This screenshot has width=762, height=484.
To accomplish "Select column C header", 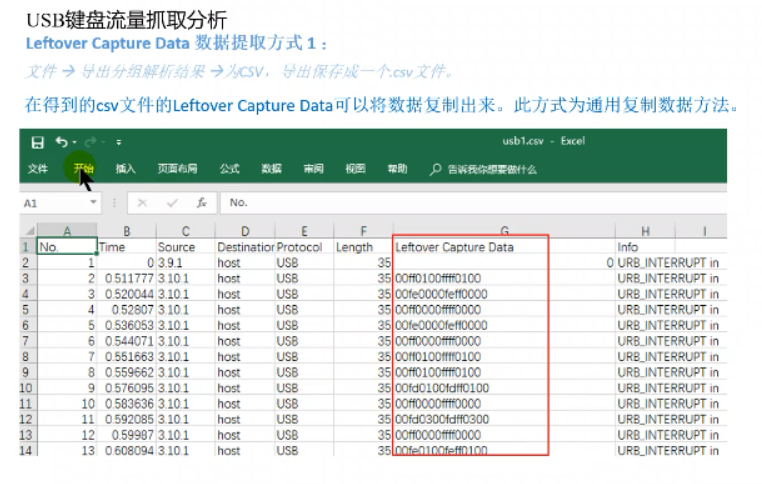I will tap(186, 231).
